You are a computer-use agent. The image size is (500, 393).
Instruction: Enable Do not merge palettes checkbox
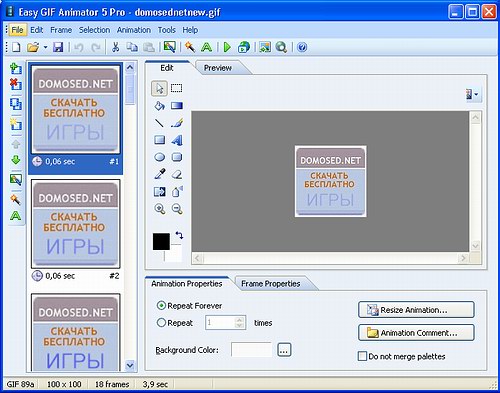pyautogui.click(x=362, y=356)
